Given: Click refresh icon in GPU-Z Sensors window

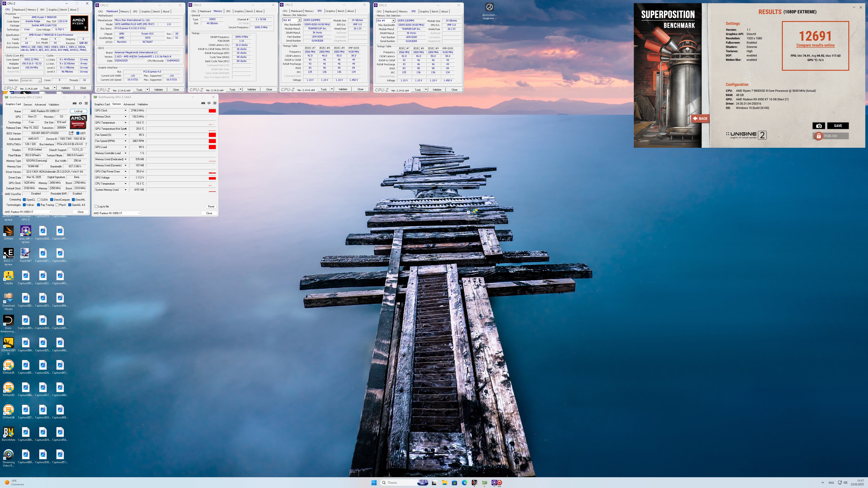Looking at the screenshot, I should (x=209, y=103).
